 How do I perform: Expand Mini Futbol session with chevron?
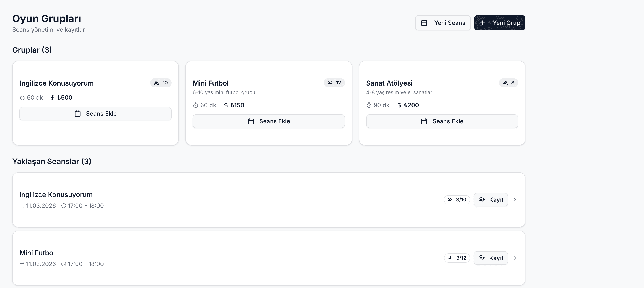pyautogui.click(x=515, y=258)
